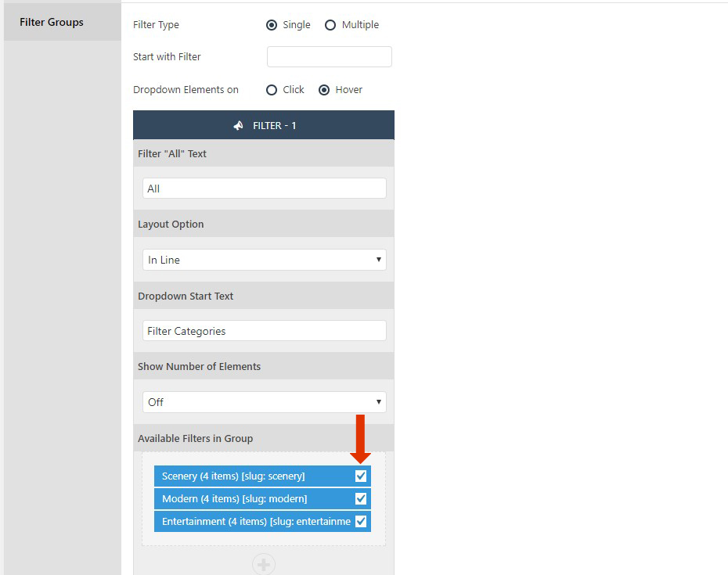The width and height of the screenshot is (728, 575).
Task: Click the Available Filters in Group heading
Action: point(196,439)
